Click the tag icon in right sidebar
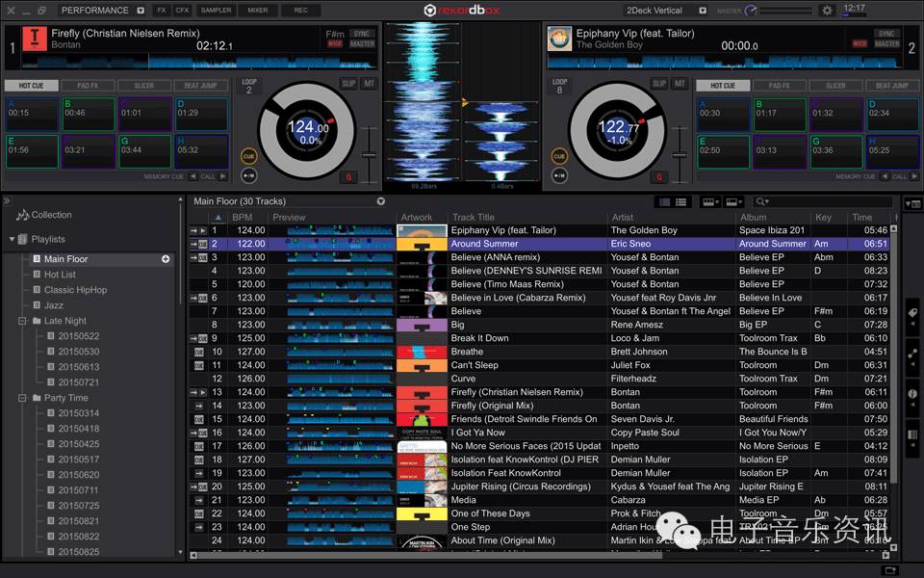Viewport: 924px width, 578px height. pyautogui.click(x=912, y=314)
